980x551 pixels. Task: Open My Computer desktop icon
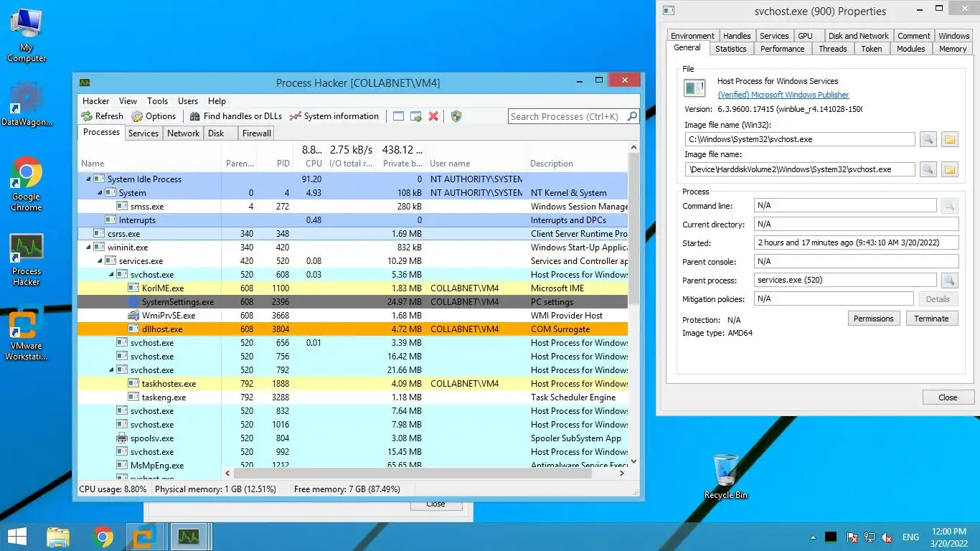27,36
